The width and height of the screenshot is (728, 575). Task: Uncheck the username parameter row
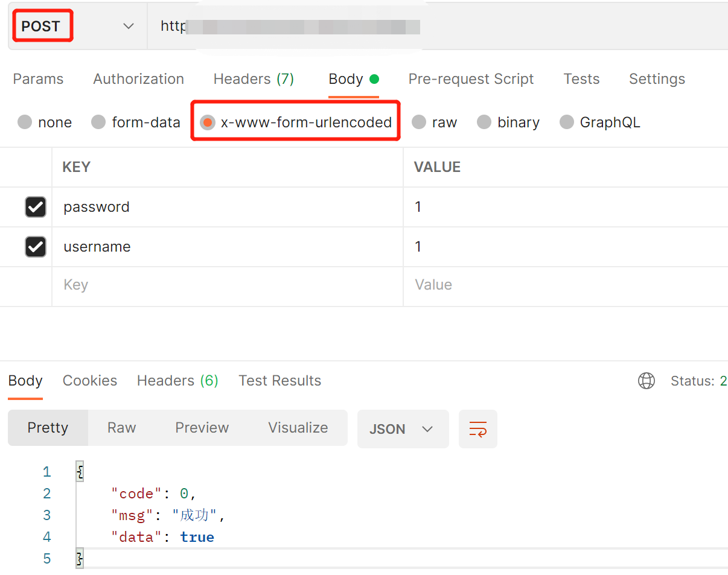click(x=36, y=246)
